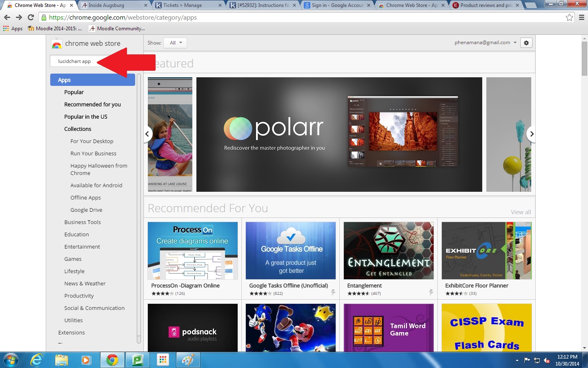Open the Google Drive collection
The image size is (588, 368).
(87, 210)
